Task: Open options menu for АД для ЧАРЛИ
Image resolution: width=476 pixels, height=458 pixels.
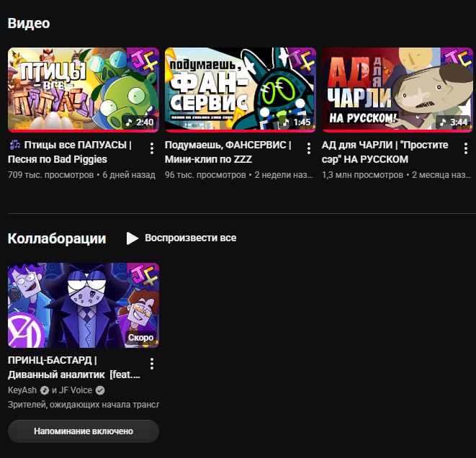Action: pos(466,148)
